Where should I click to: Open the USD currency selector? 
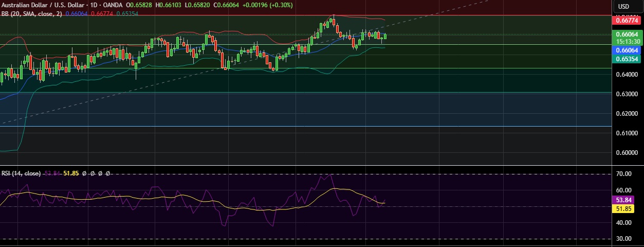pos(623,6)
